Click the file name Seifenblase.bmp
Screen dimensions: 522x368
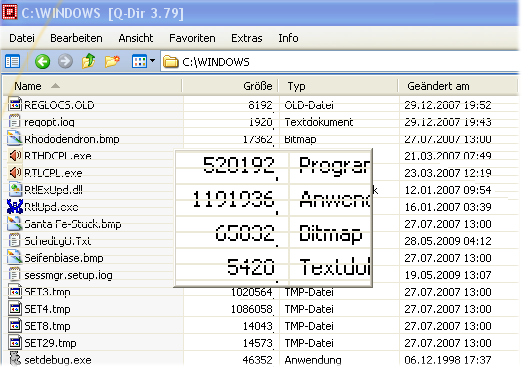[64, 258]
